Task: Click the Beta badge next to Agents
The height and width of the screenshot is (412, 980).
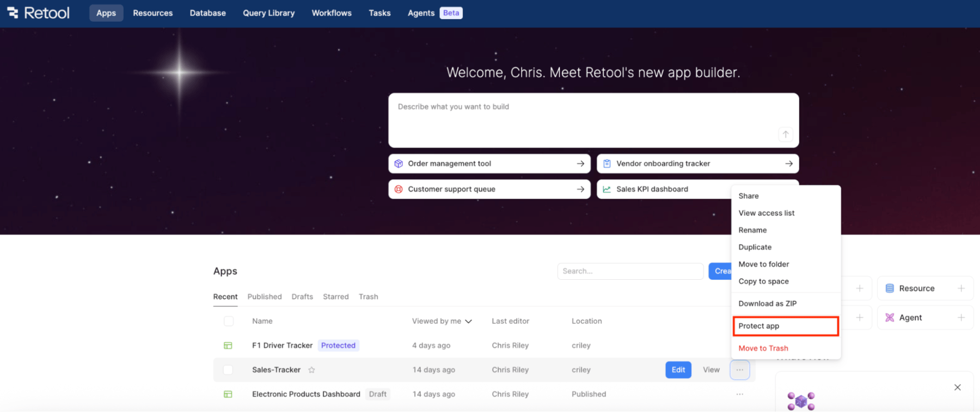Action: click(451, 13)
